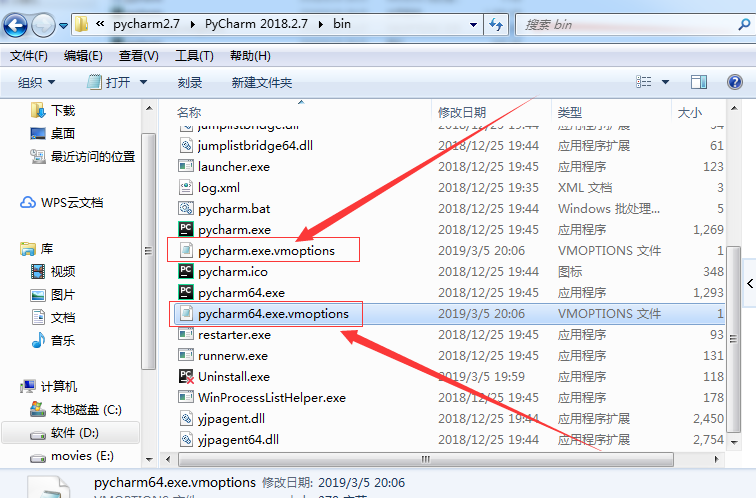Screen dimensions: 756x498
Task: Open the 查看(V) menu
Action: point(138,56)
